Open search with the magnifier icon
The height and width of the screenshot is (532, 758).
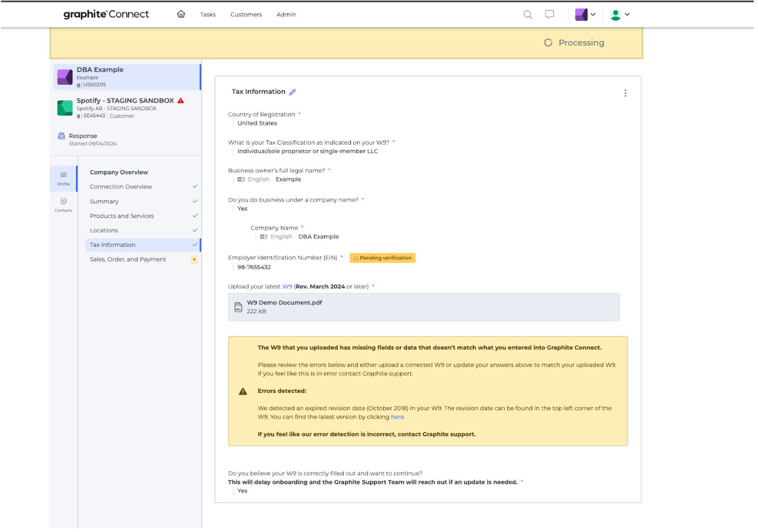(528, 15)
